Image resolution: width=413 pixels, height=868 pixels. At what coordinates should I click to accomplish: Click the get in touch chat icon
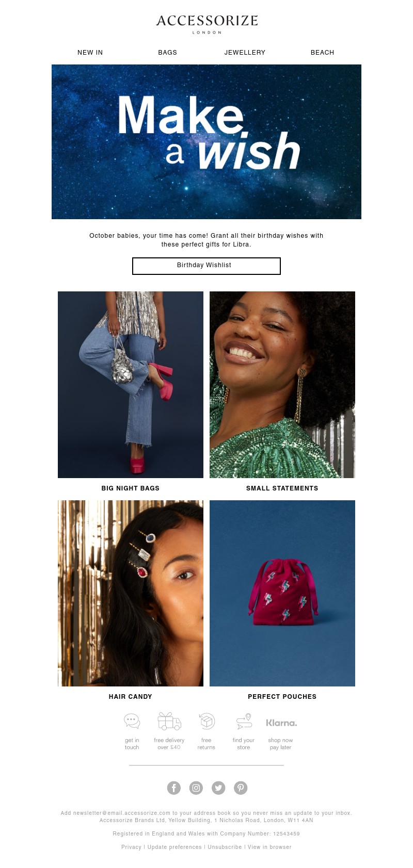pyautogui.click(x=132, y=721)
